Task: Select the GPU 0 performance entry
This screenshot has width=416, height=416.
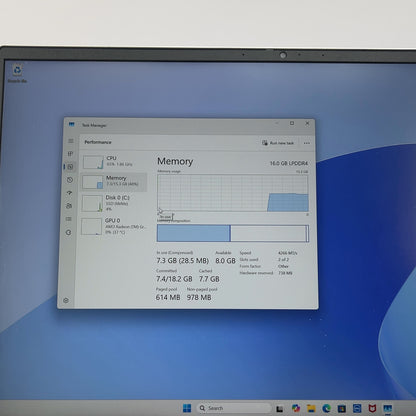Action: (x=113, y=226)
